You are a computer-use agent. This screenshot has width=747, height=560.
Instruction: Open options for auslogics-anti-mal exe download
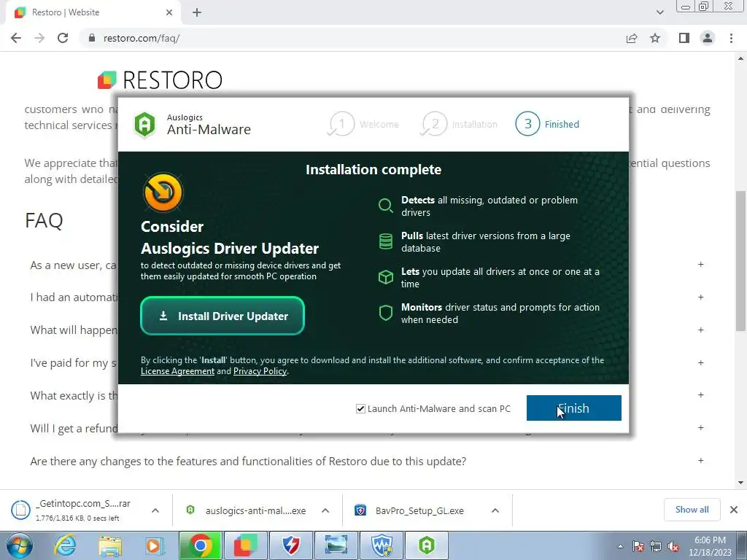tap(325, 510)
